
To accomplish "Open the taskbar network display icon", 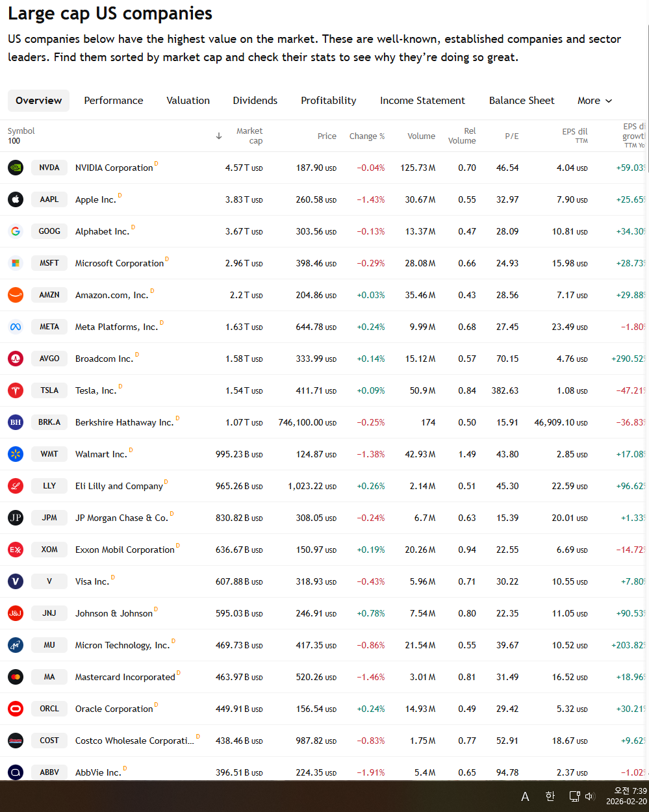I will coord(574,796).
